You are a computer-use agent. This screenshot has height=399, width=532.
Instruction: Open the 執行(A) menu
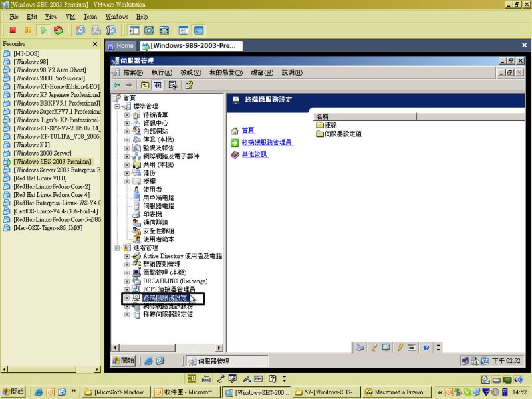pos(162,72)
